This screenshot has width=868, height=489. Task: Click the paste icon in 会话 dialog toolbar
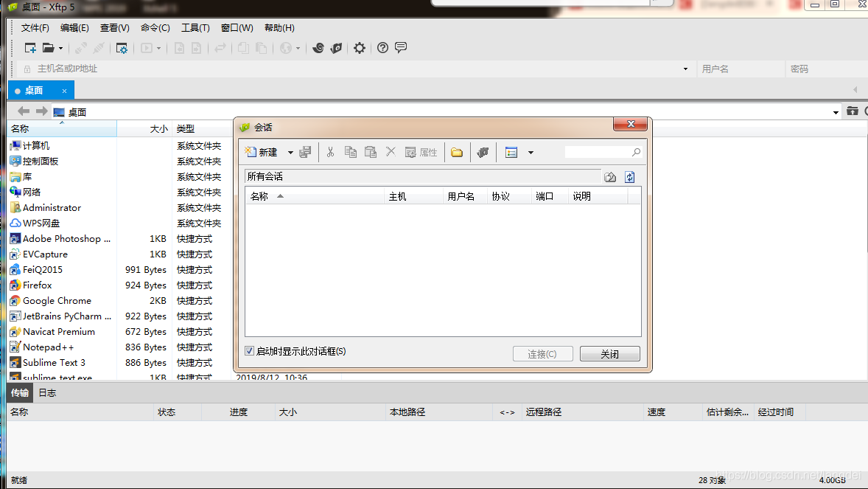coord(371,152)
